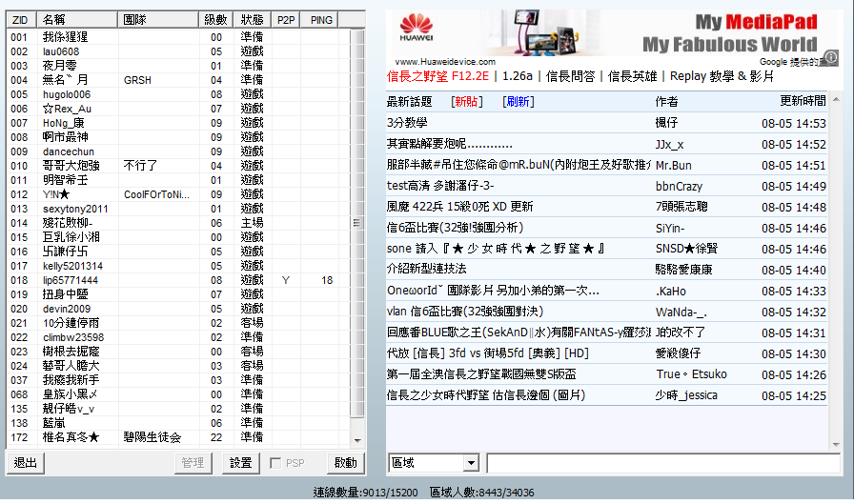854x504 pixels.
Task: Sort the list by PING column
Action: point(321,19)
